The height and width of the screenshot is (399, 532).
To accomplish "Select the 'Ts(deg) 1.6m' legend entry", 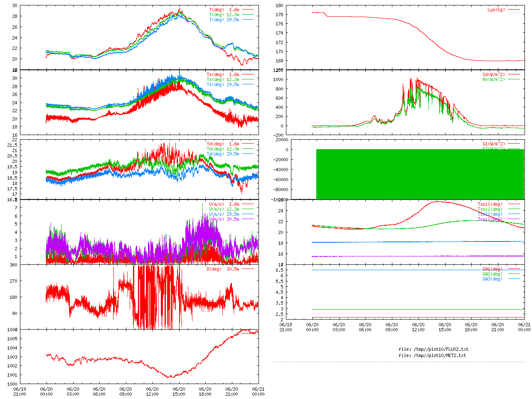I will coord(223,74).
